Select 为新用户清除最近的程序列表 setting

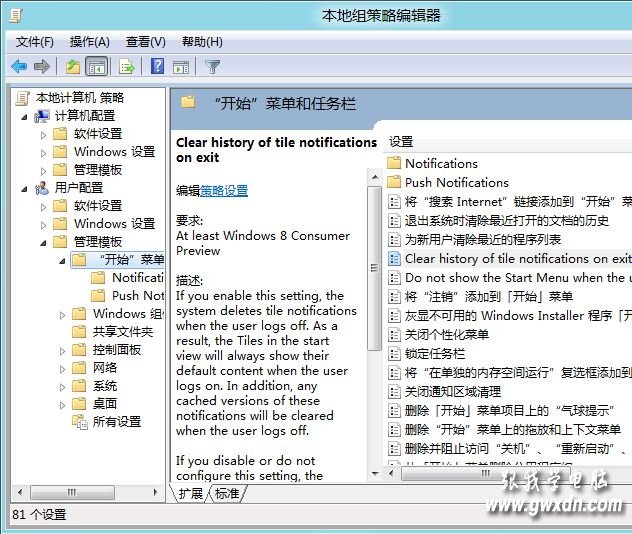[483, 239]
